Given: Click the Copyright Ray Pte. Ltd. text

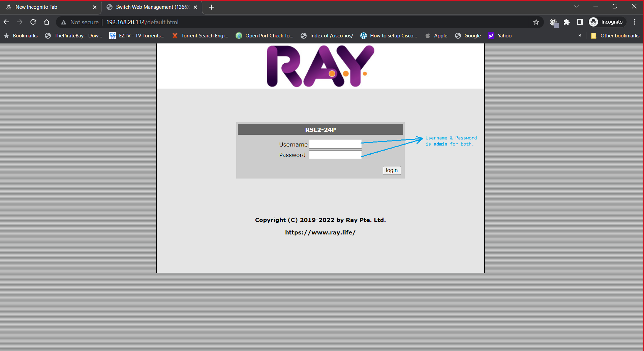Looking at the screenshot, I should pyautogui.click(x=320, y=220).
